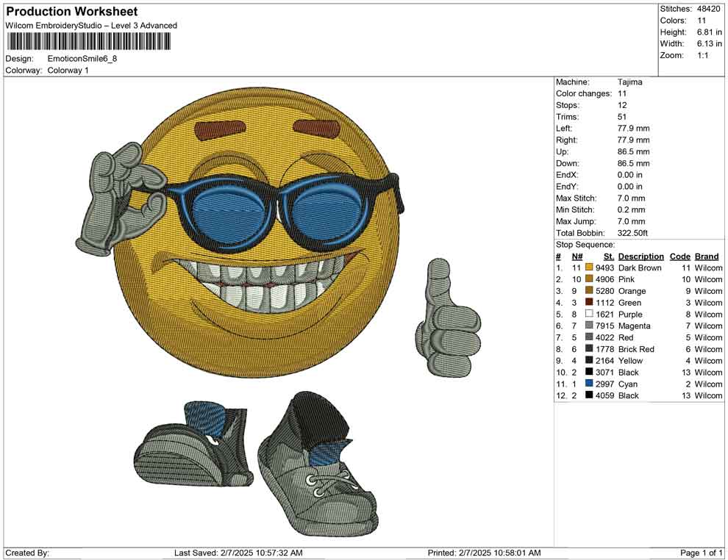Click the Total Bobbin value 322.50ft
The width and height of the screenshot is (728, 560).
633,233
